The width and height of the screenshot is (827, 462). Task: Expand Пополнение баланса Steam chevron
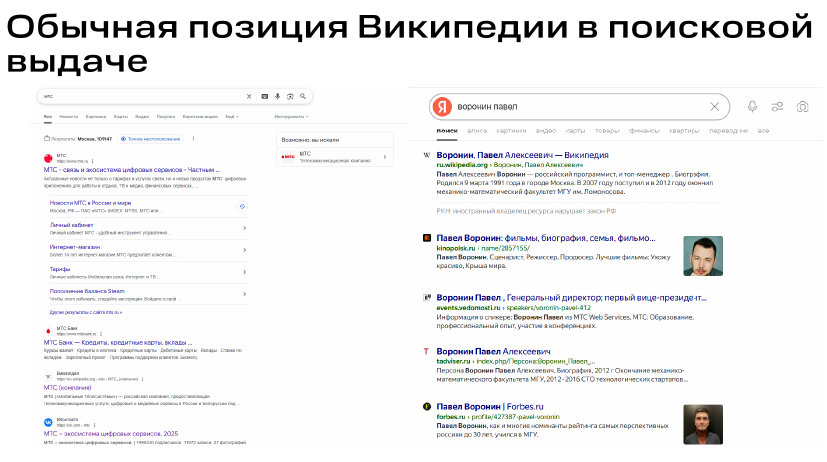(244, 294)
